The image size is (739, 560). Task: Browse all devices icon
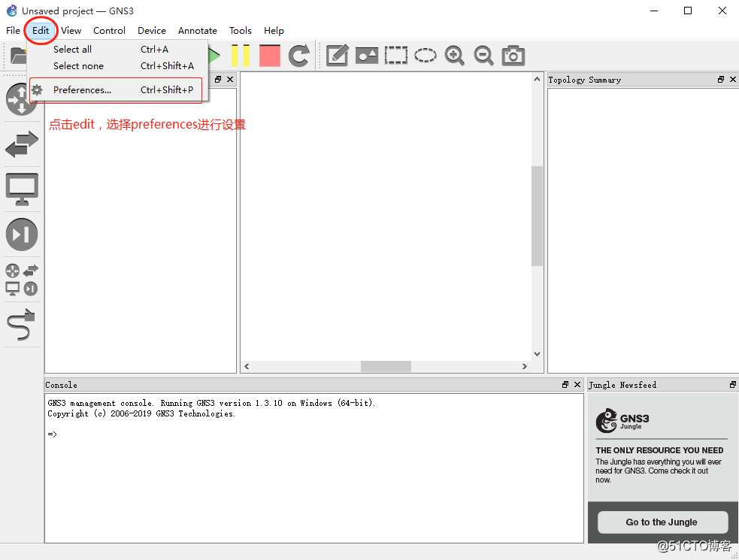coord(22,280)
